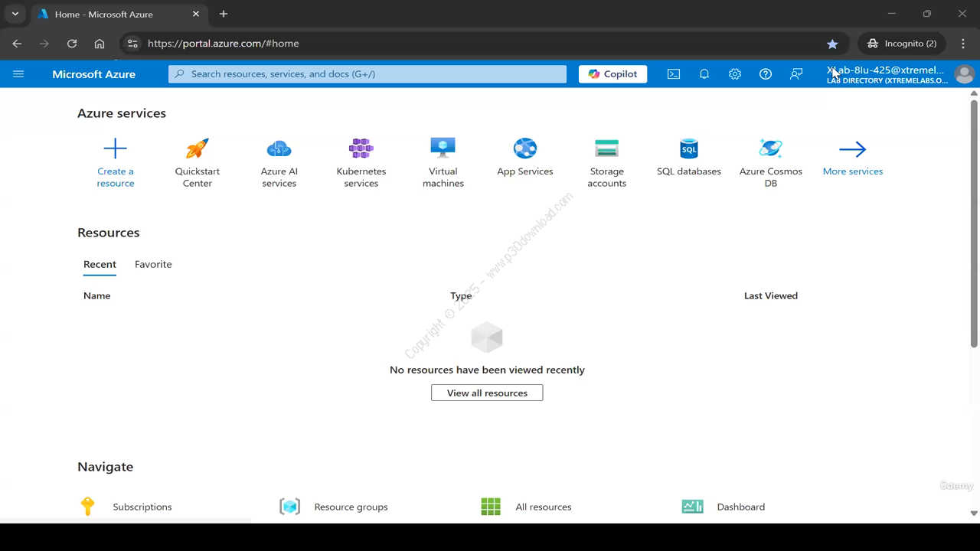Switch to the Recent tab
The height and width of the screenshot is (551, 980).
(100, 264)
